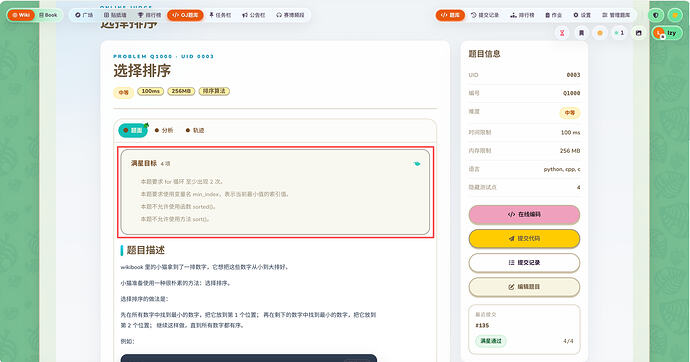Open the 设置 nav item
This screenshot has width=690, height=362.
582,15
